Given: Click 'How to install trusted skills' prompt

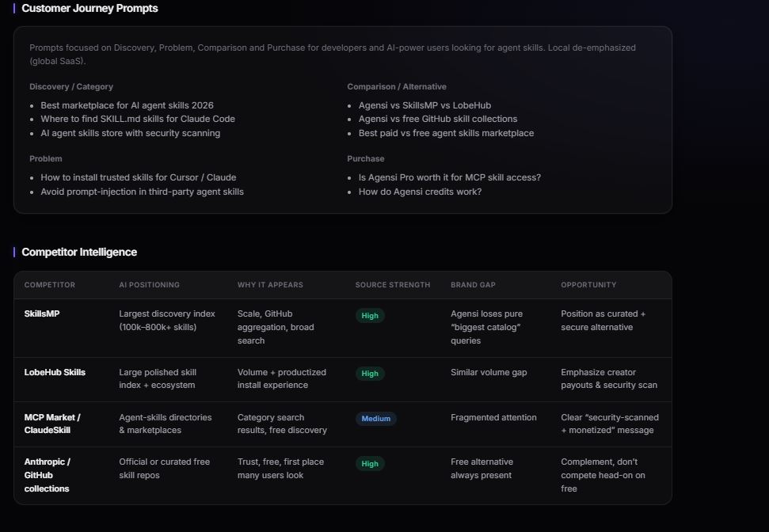Looking at the screenshot, I should (139, 177).
